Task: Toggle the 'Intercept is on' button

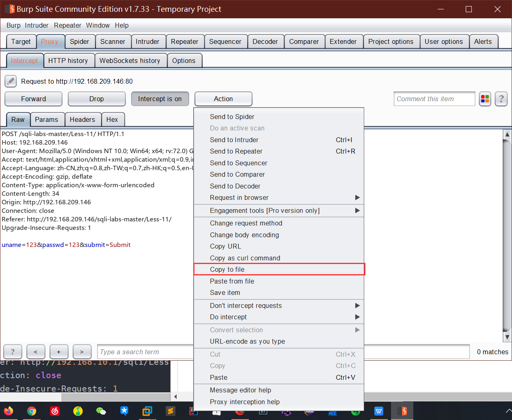Action: coord(160,99)
